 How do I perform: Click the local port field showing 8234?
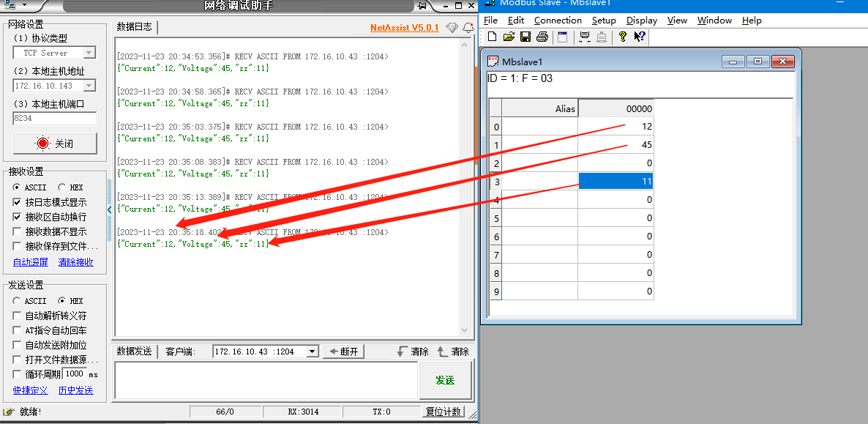[54, 118]
